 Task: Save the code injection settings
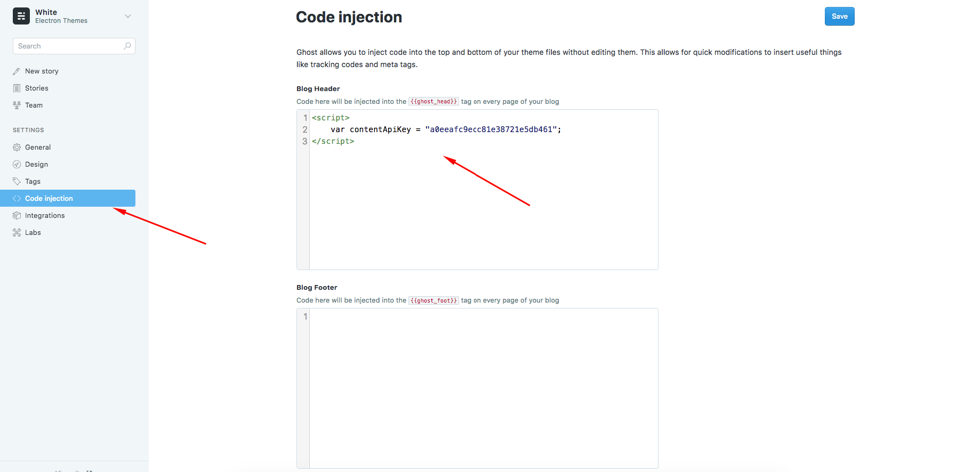(x=839, y=16)
